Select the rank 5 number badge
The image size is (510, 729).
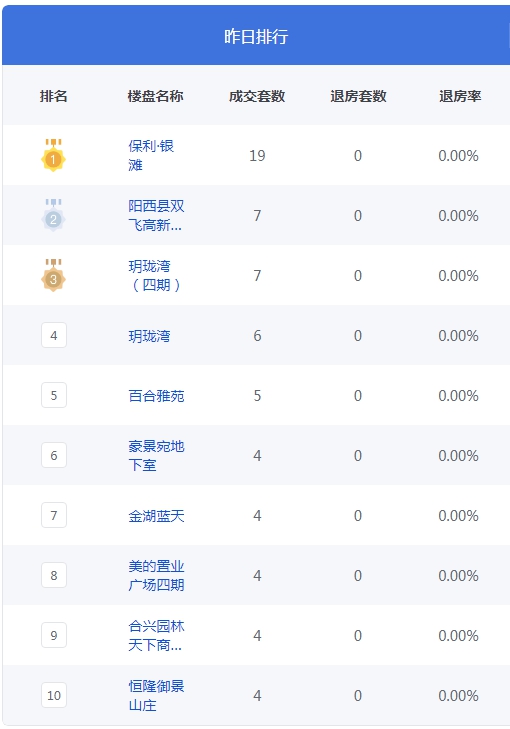[x=54, y=395]
